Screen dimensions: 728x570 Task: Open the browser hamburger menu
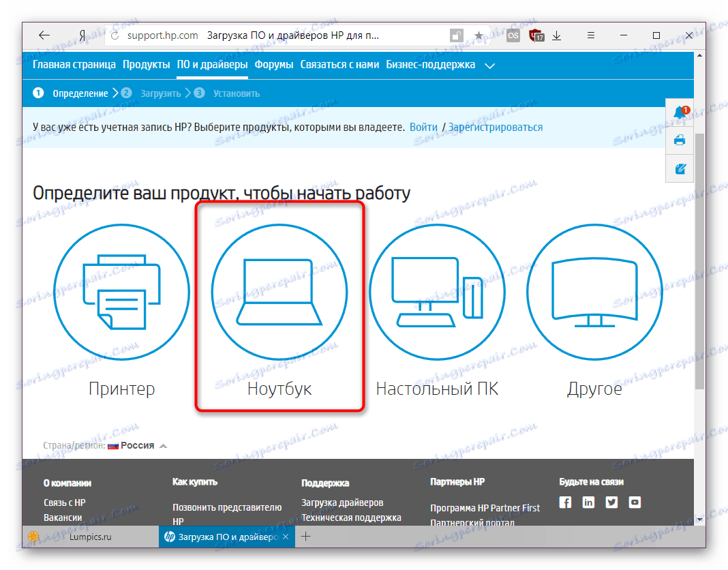(x=590, y=35)
